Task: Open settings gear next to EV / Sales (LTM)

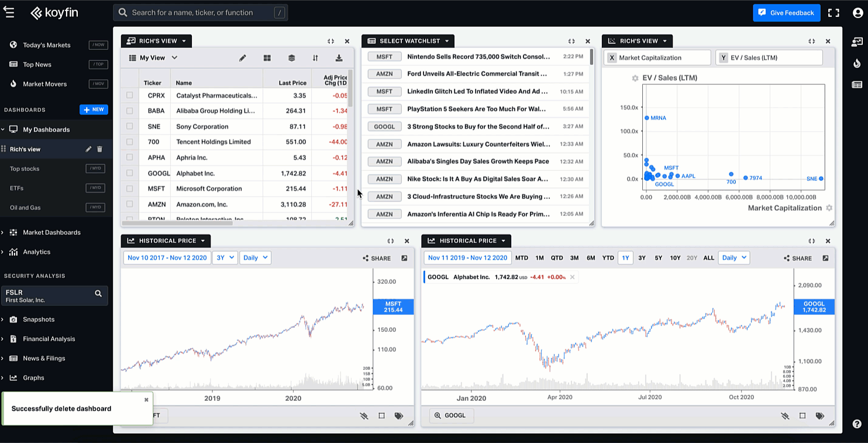Action: pyautogui.click(x=635, y=78)
